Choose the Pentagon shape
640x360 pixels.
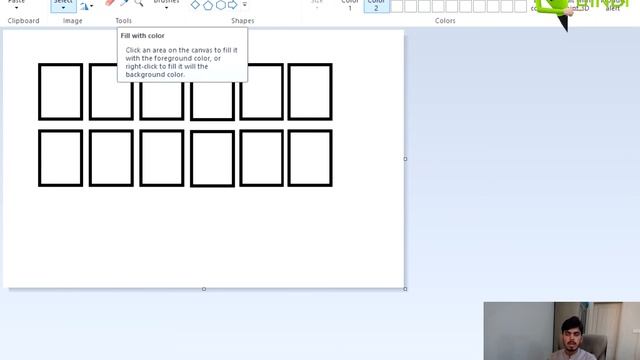(x=208, y=5)
